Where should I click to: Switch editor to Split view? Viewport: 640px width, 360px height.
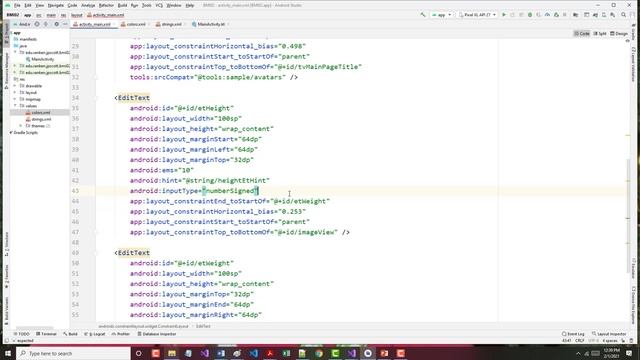coord(600,33)
